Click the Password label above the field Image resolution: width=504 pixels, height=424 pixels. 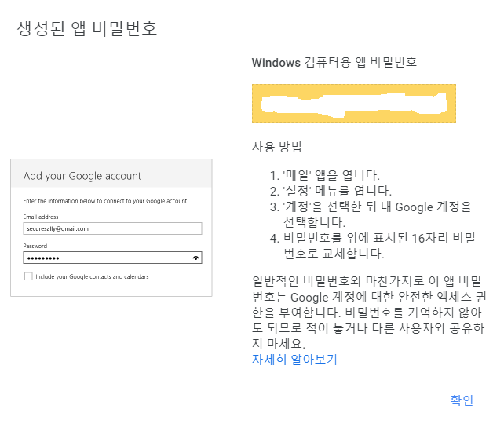[35, 246]
